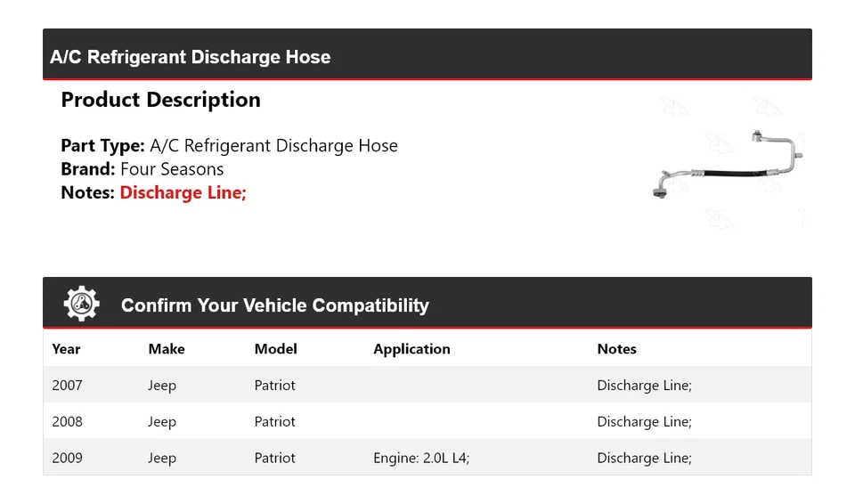
Task: Click Patriot in the 2008 row
Action: 274,422
